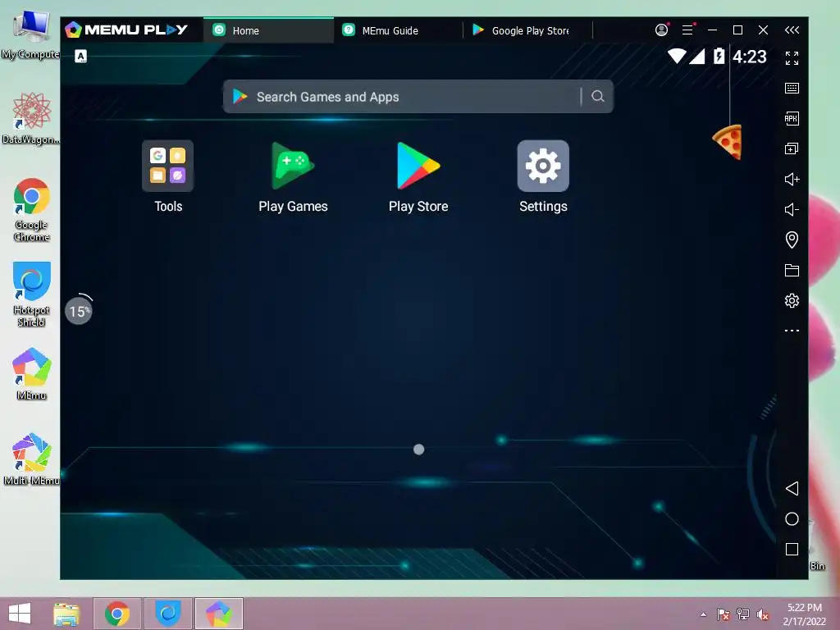Open MEmu settings gear in sidebar

pos(792,300)
